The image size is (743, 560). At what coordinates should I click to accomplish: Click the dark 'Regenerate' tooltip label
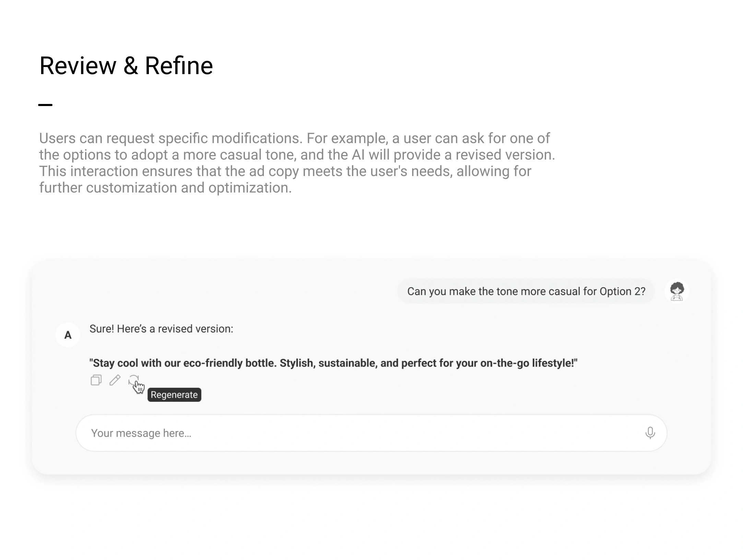click(x=174, y=395)
